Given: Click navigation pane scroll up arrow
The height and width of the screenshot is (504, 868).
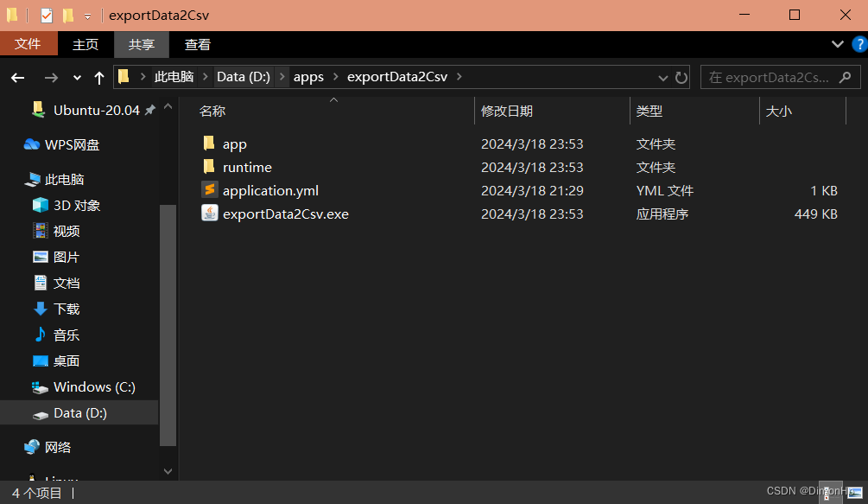Looking at the screenshot, I should click(x=168, y=106).
